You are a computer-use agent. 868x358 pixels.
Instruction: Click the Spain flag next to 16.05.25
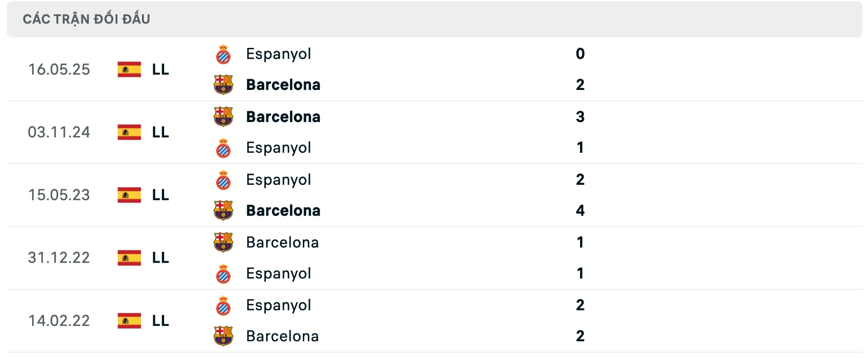coord(129,69)
